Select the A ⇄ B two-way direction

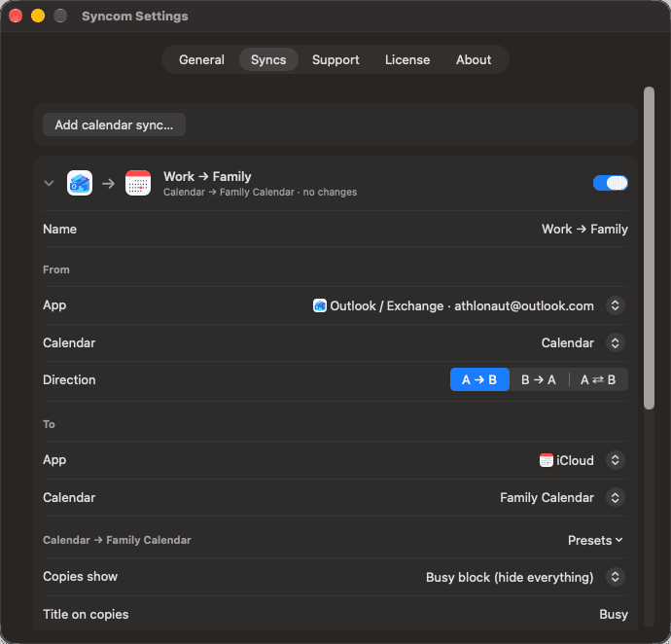pyautogui.click(x=598, y=379)
